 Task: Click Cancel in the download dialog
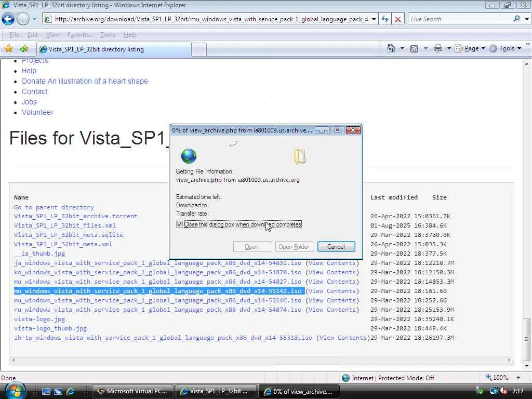(x=336, y=247)
